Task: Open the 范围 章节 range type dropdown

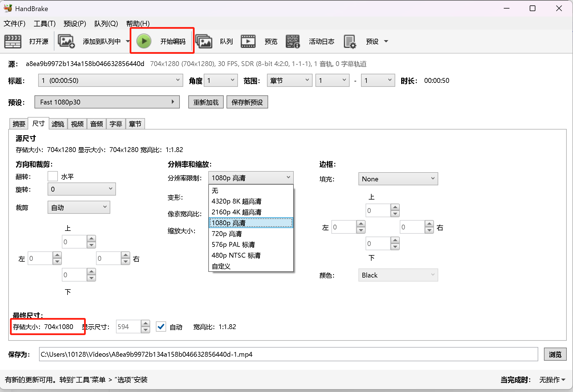Action: [289, 81]
